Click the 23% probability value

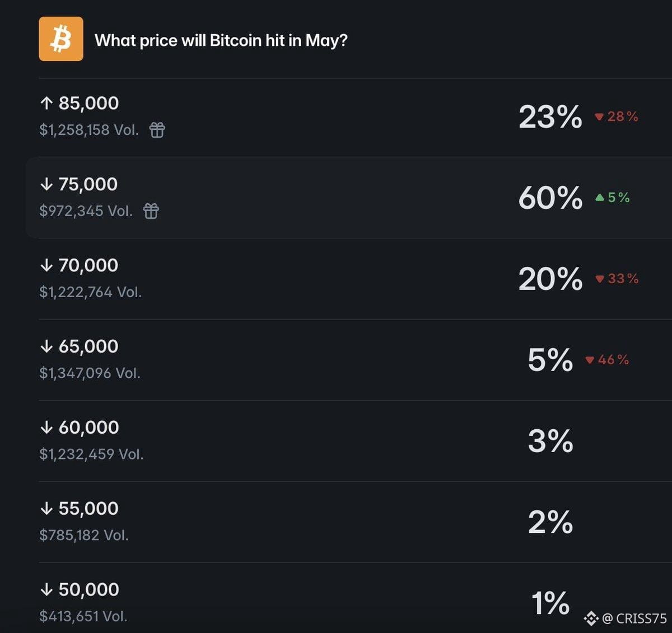click(x=550, y=117)
